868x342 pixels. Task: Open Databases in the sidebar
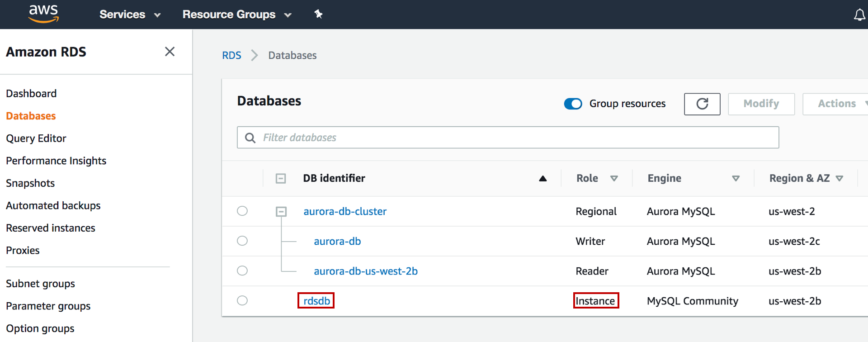[31, 116]
